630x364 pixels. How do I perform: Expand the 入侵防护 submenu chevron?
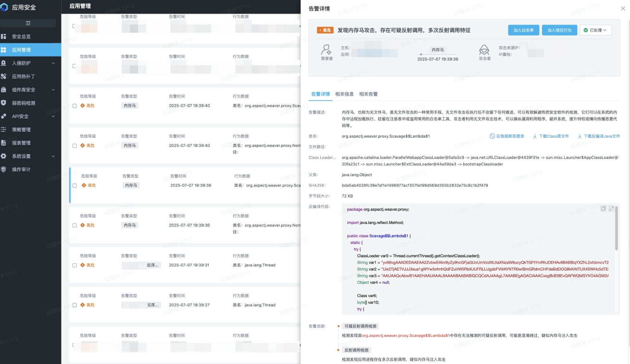click(x=53, y=63)
